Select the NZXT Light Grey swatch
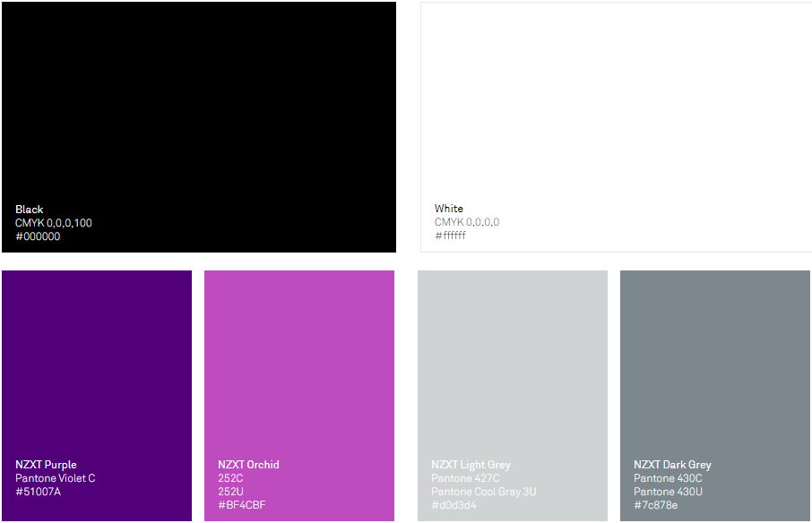The image size is (812, 523). [513, 396]
